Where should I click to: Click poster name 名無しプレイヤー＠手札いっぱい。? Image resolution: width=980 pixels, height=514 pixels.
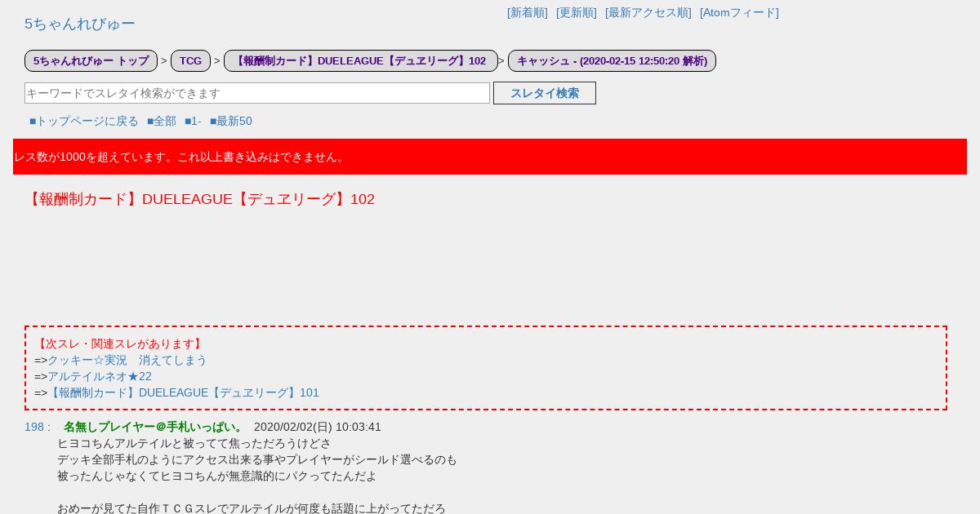point(154,427)
